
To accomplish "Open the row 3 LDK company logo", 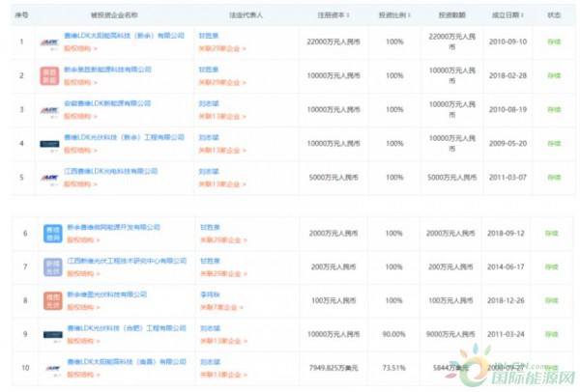I will tap(49, 111).
